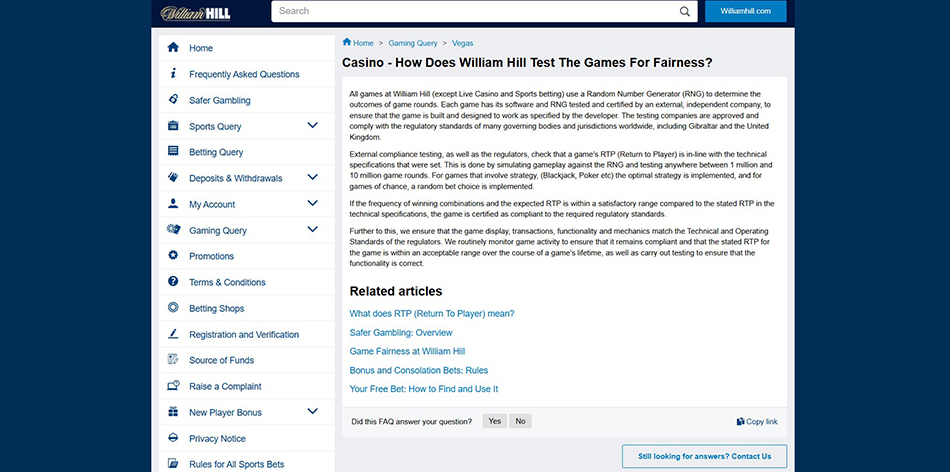Screen dimensions: 950x472
Task: Click the New Player Bonus gift icon
Action: 173,411
